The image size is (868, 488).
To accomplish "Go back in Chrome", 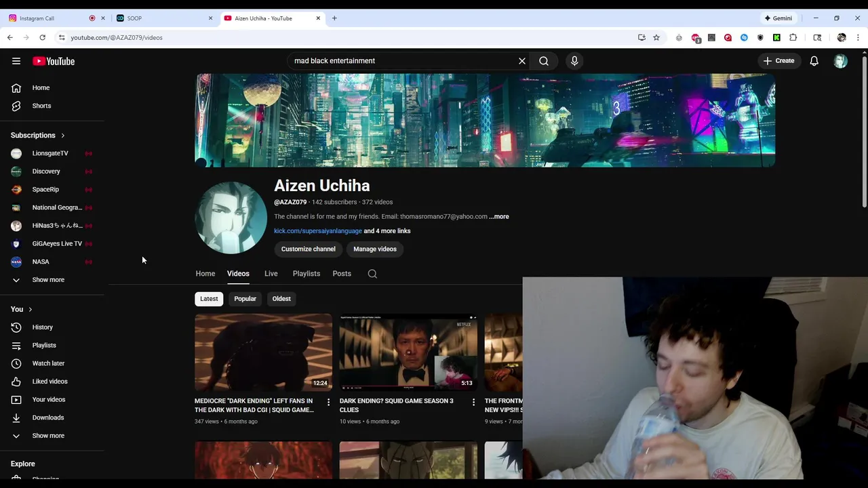I will pyautogui.click(x=10, y=37).
